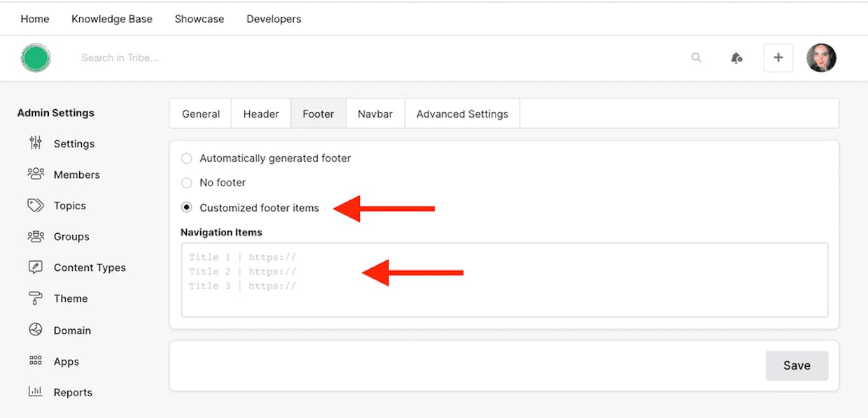Click the Topics tag icon

click(x=36, y=205)
